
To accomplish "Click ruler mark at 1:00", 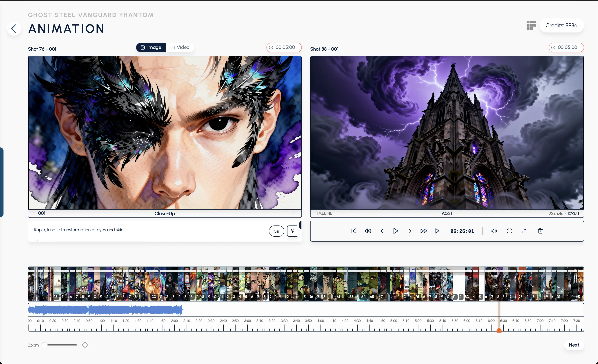I will pyautogui.click(x=101, y=321).
